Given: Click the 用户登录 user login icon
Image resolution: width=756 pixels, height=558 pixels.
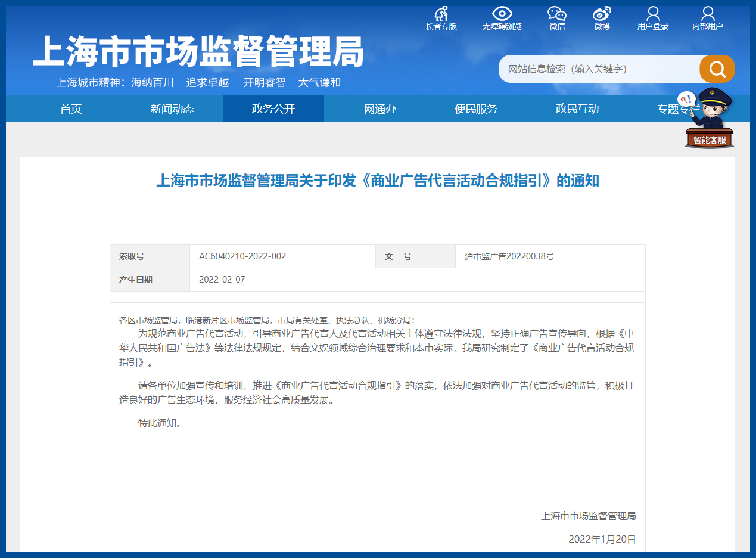Looking at the screenshot, I should (x=653, y=14).
